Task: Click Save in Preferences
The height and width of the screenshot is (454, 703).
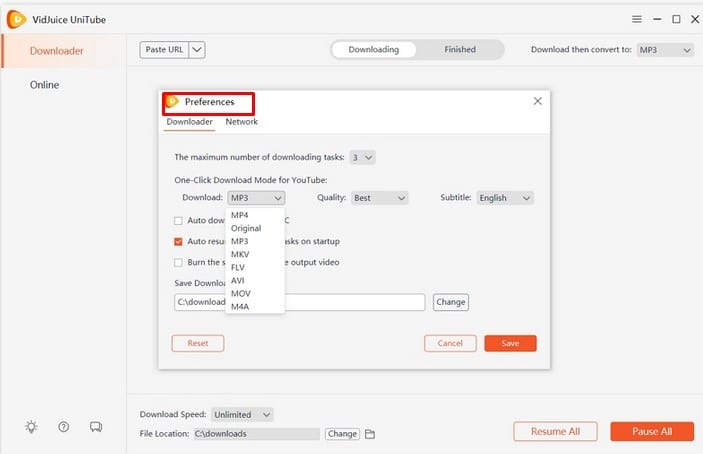Action: pyautogui.click(x=510, y=343)
